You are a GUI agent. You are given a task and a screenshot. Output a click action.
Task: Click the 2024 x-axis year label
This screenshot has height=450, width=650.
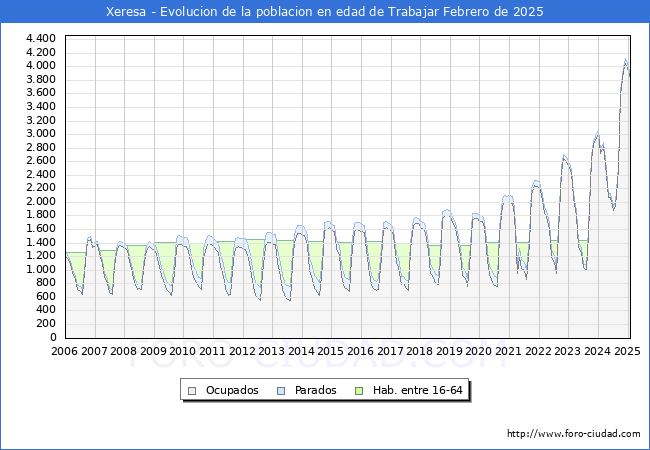[x=597, y=351]
